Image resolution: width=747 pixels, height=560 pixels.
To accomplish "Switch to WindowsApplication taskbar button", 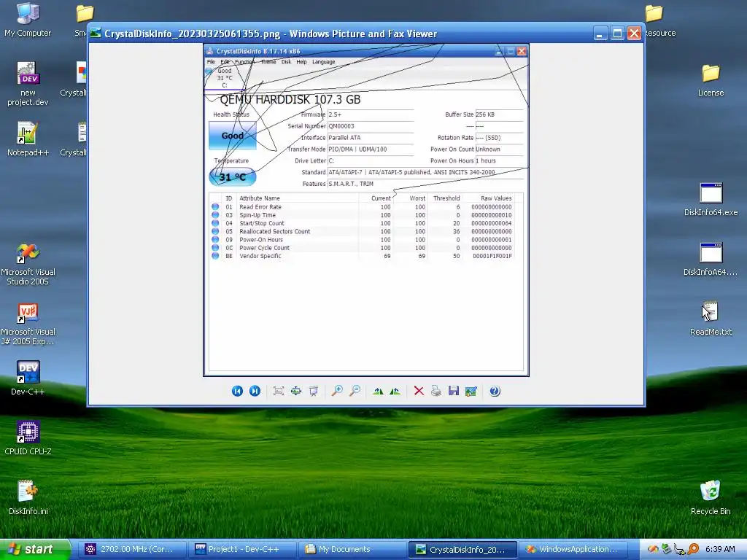I will [573, 550].
